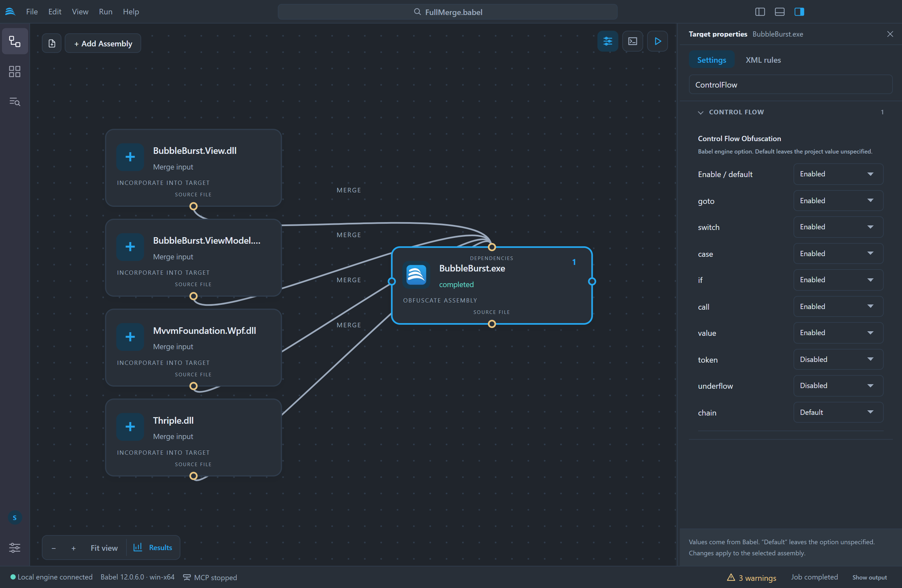Zoom in with the plus button
This screenshot has width=902, height=588.
tap(74, 548)
